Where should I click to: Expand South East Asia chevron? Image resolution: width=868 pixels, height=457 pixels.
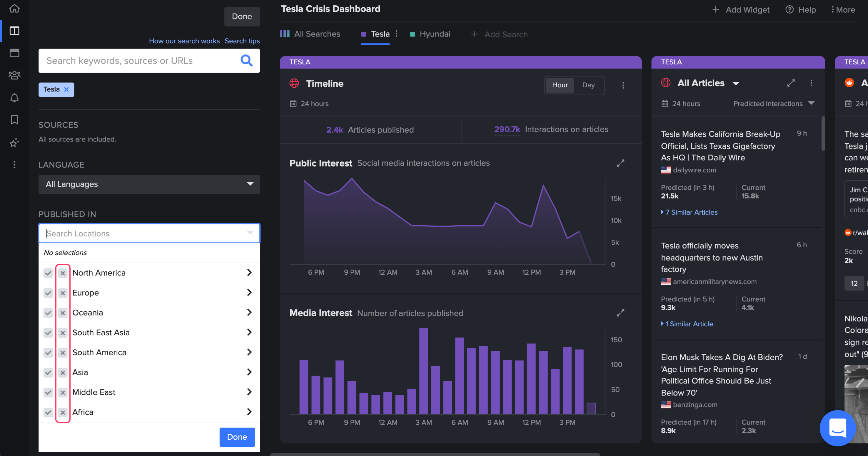tap(249, 332)
